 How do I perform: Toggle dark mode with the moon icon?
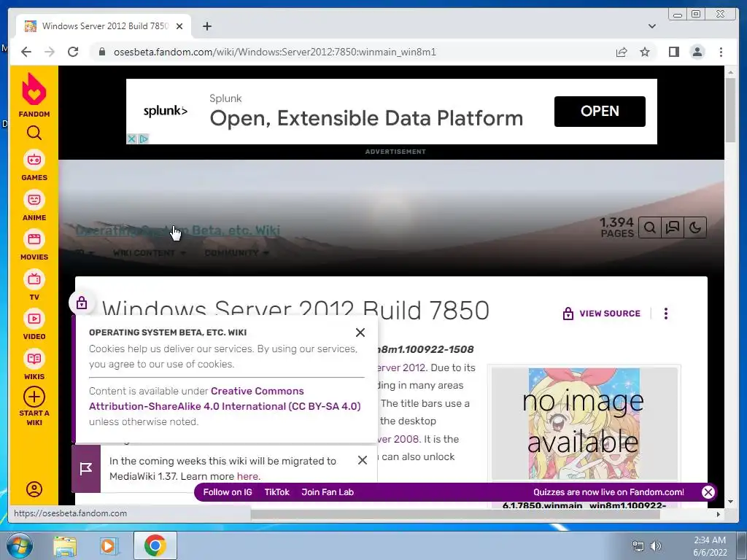695,227
